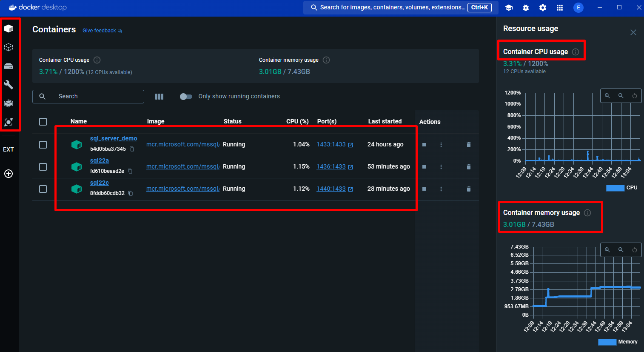This screenshot has width=644, height=352.
Task: Focus the containers Search field
Action: [88, 97]
